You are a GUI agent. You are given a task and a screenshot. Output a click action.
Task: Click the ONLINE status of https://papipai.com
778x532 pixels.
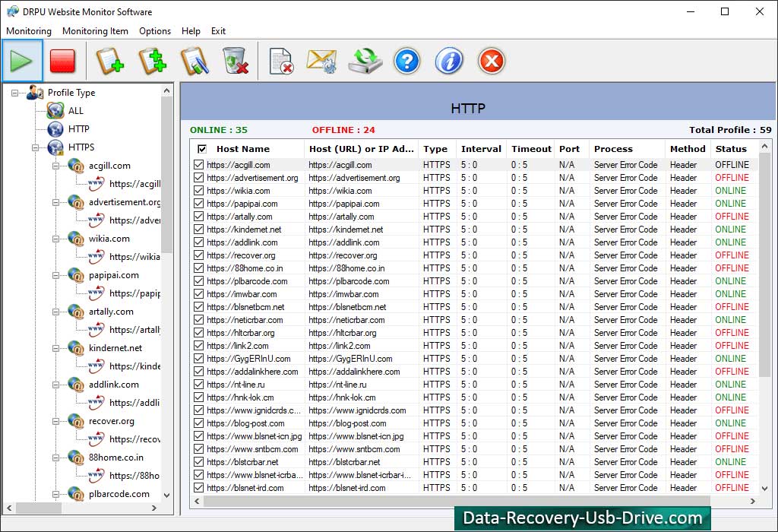(730, 204)
